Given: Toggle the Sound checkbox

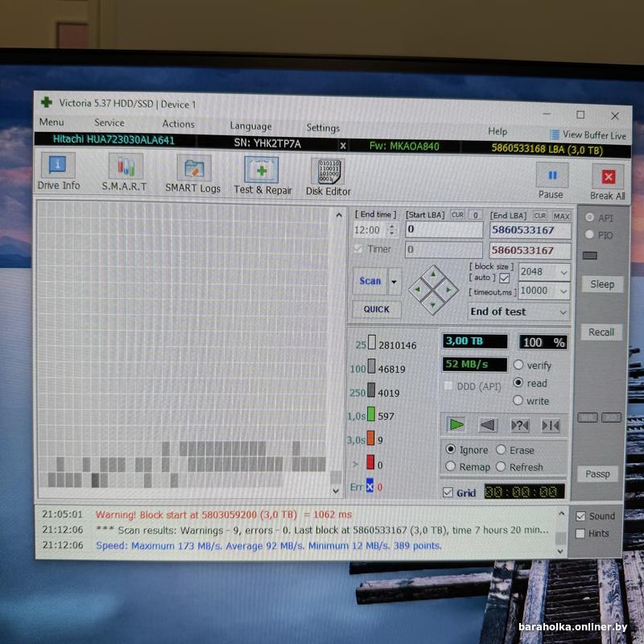Looking at the screenshot, I should coord(580,516).
